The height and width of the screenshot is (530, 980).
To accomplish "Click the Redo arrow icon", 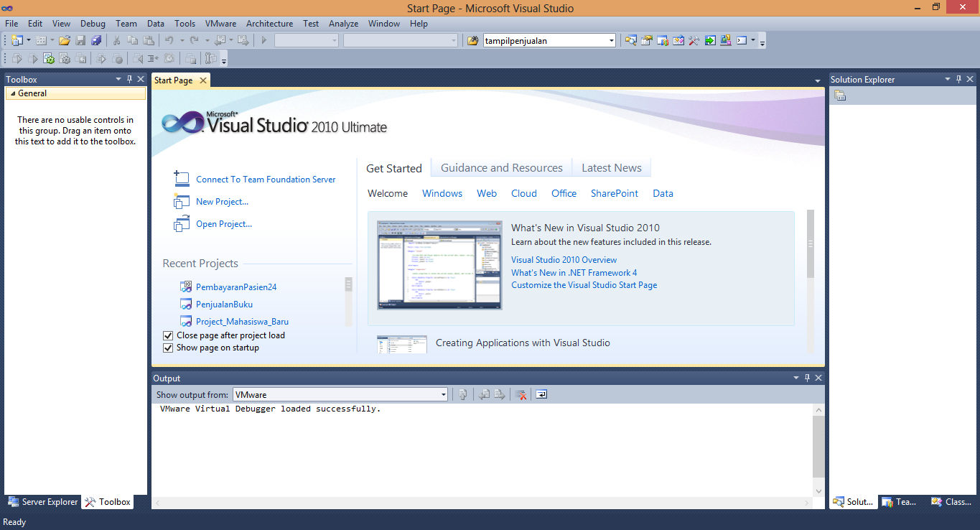I will (x=195, y=40).
